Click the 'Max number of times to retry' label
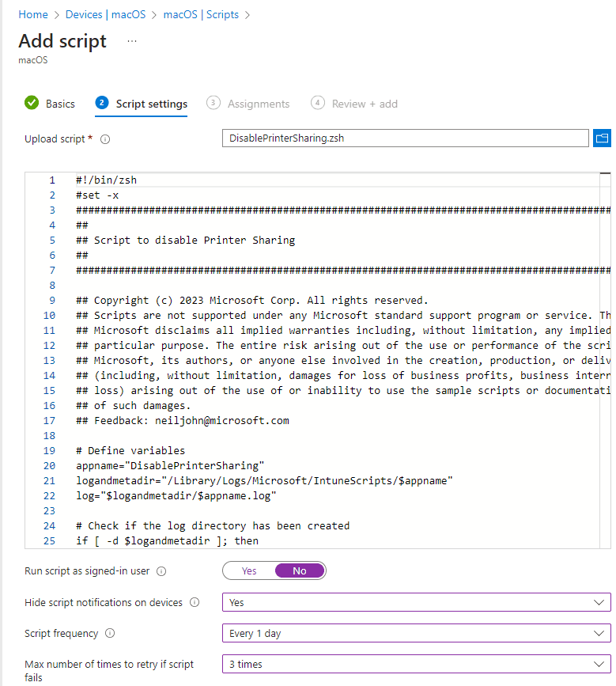The width and height of the screenshot is (616, 686). (109, 670)
